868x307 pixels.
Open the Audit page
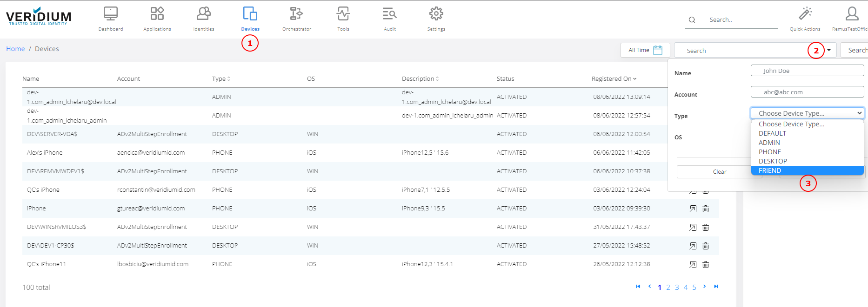click(x=390, y=19)
